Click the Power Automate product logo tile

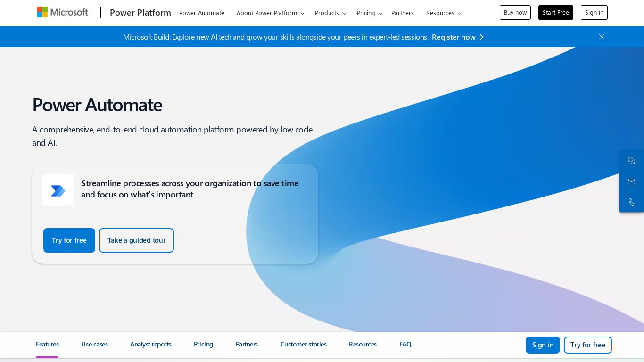[58, 190]
